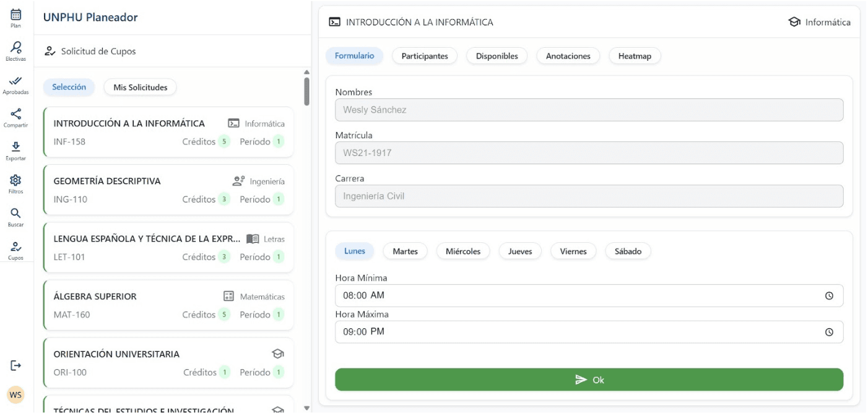Click the Buscar magnifier icon

(x=15, y=213)
